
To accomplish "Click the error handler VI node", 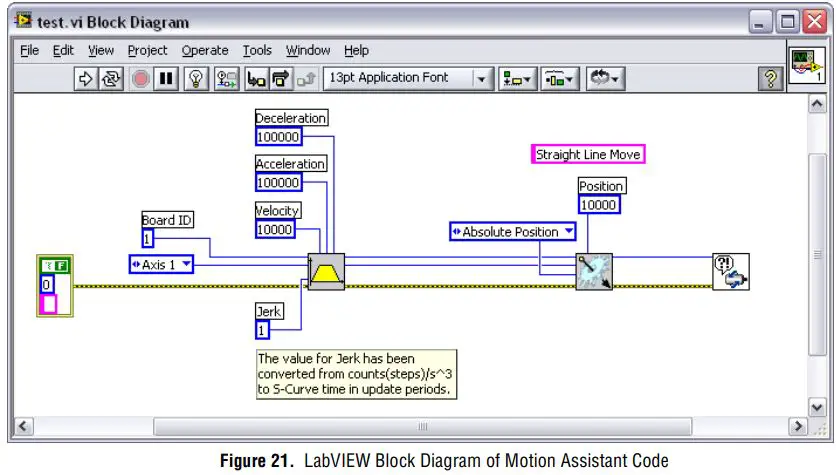I will coord(731,271).
